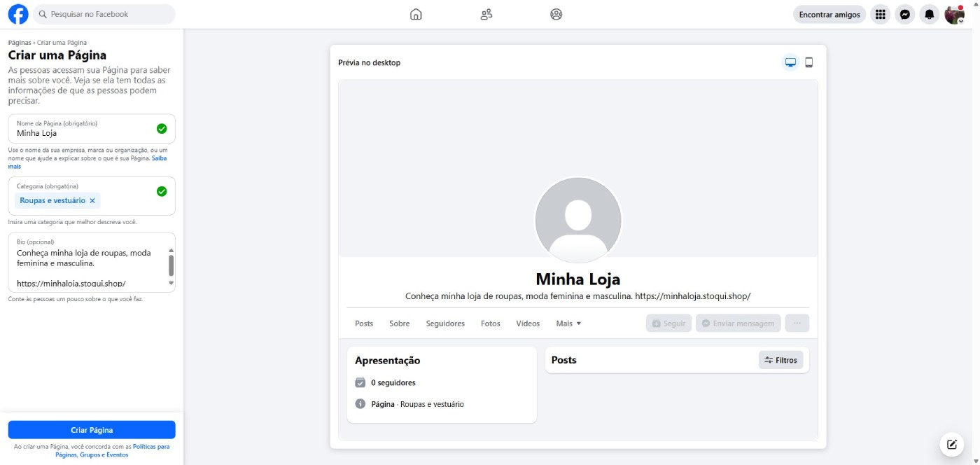Open the Groups icon in the navigation

556,14
